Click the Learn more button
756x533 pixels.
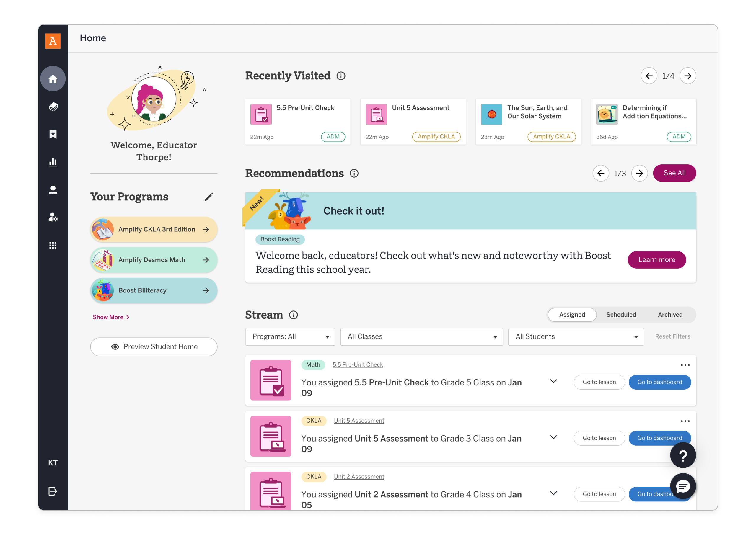[x=656, y=260]
